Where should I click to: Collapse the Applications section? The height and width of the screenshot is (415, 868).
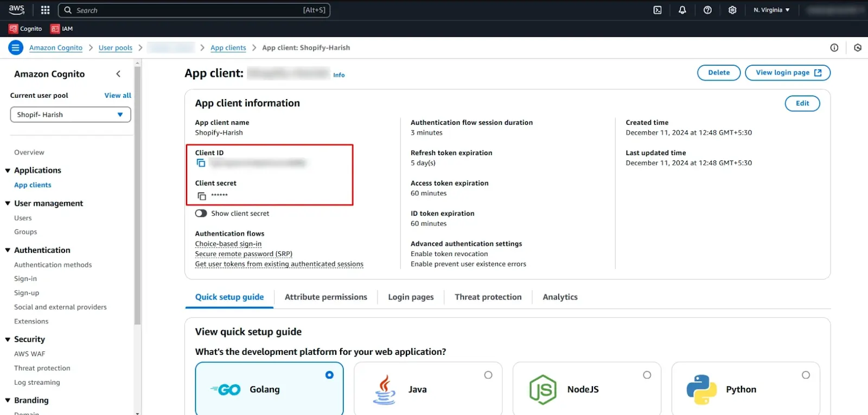[x=8, y=170]
